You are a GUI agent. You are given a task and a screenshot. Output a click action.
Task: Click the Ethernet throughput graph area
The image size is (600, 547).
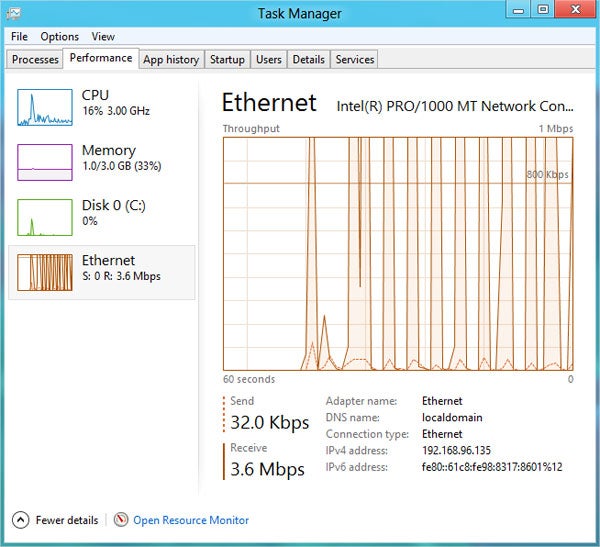pyautogui.click(x=398, y=254)
